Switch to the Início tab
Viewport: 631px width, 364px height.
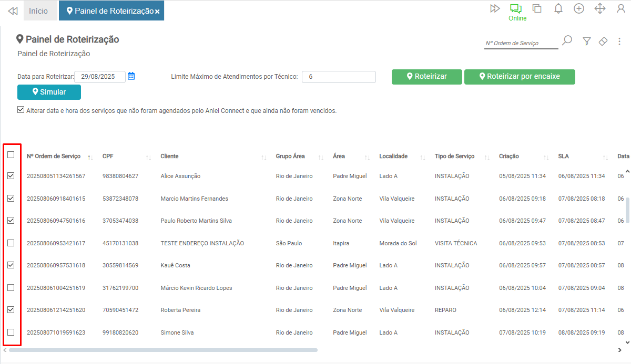38,11
